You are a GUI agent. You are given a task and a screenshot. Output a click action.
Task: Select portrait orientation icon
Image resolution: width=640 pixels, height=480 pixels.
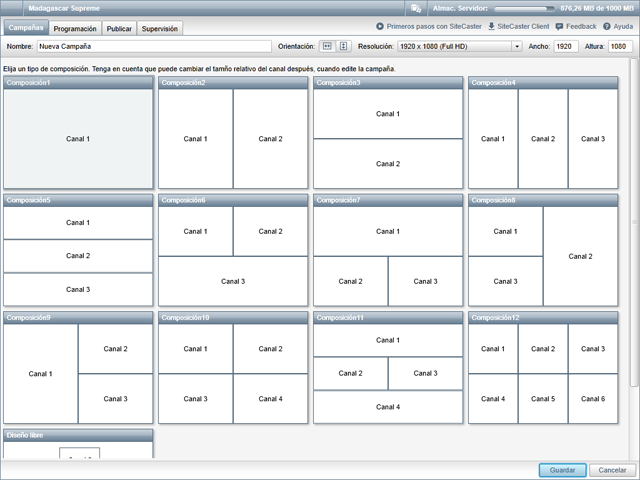pyautogui.click(x=343, y=46)
